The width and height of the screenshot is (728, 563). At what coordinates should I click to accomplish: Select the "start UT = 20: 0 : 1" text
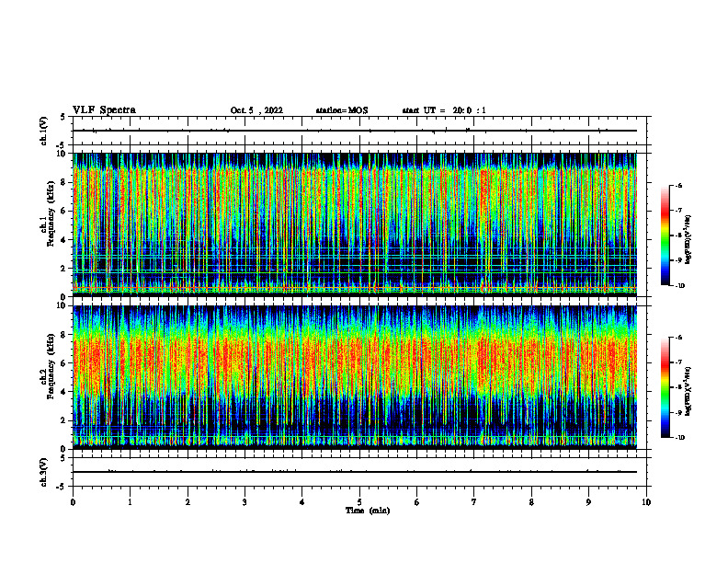click(444, 110)
